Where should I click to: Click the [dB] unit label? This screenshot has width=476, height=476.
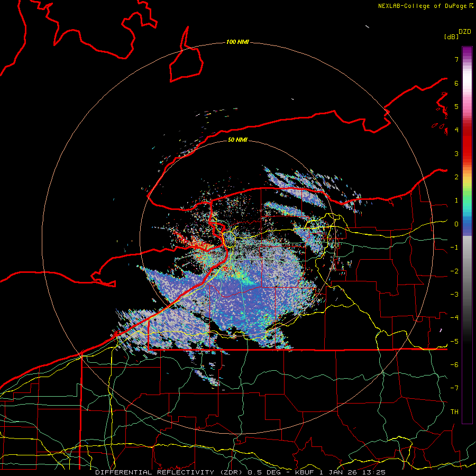point(451,37)
